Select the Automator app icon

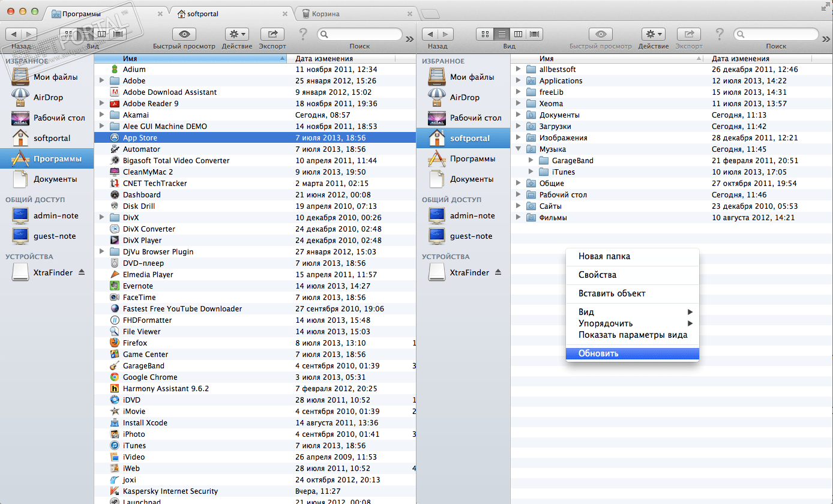pos(115,149)
